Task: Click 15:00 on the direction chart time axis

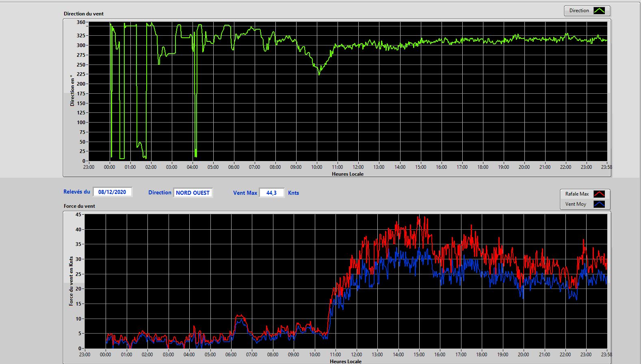Action: (420, 167)
